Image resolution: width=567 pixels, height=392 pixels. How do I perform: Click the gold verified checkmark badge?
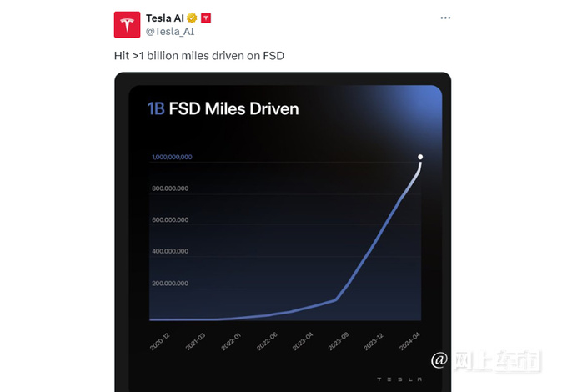(192, 18)
